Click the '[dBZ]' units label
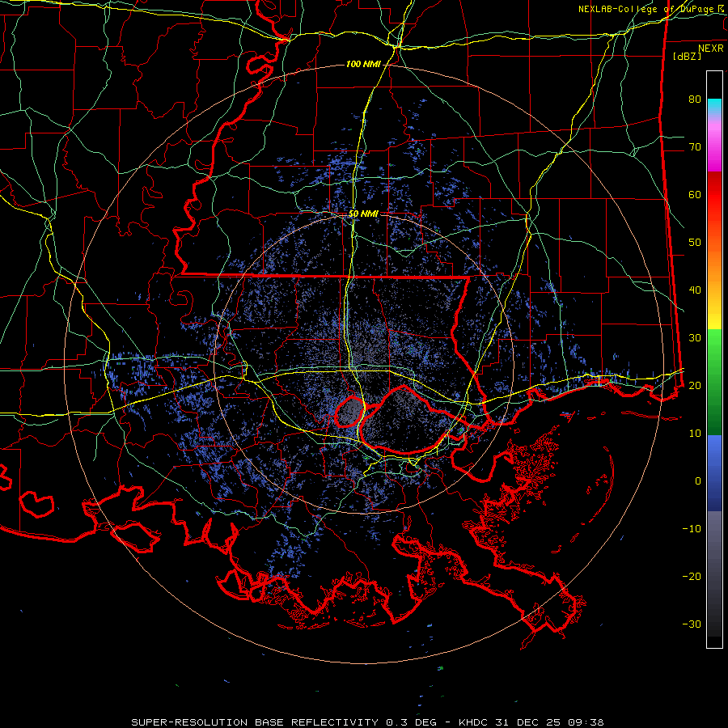The width and height of the screenshot is (728, 728). (x=687, y=57)
